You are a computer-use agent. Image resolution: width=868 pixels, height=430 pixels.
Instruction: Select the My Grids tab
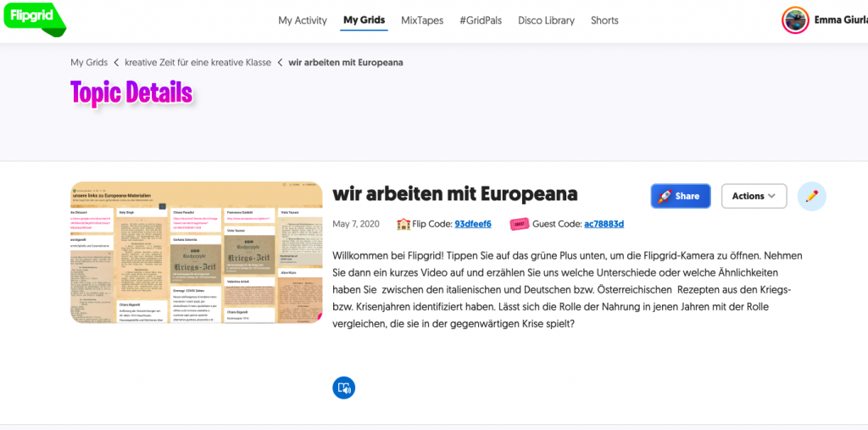364,20
